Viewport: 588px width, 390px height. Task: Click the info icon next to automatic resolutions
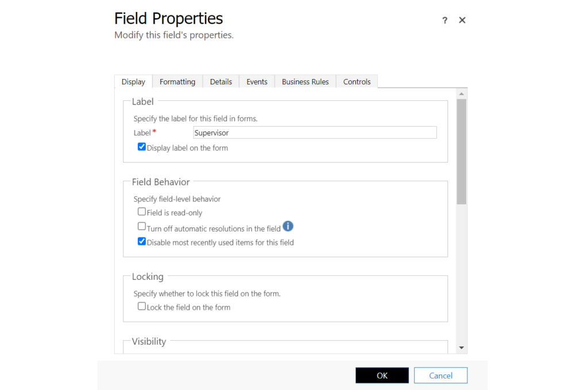(x=288, y=226)
